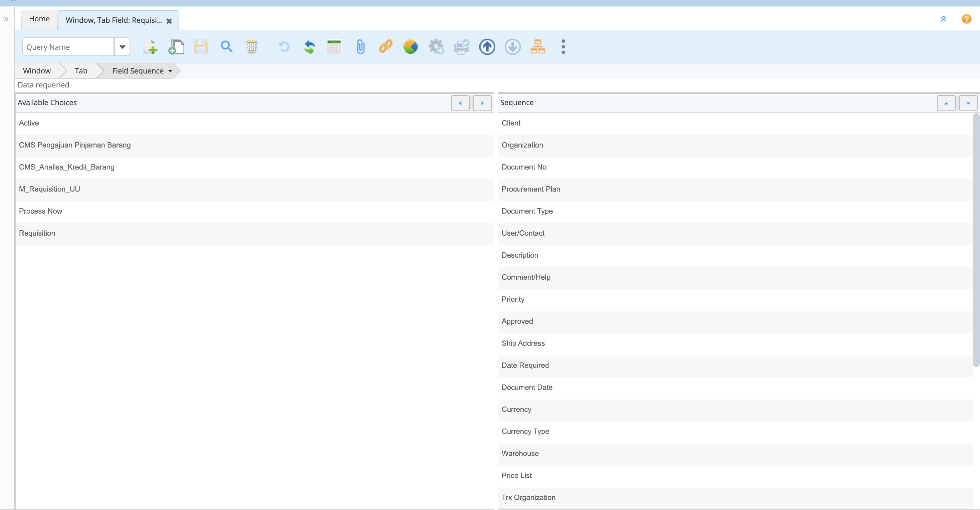Open the Workflow hierarchy icon
Viewport: 980px width, 510px height.
coord(537,47)
